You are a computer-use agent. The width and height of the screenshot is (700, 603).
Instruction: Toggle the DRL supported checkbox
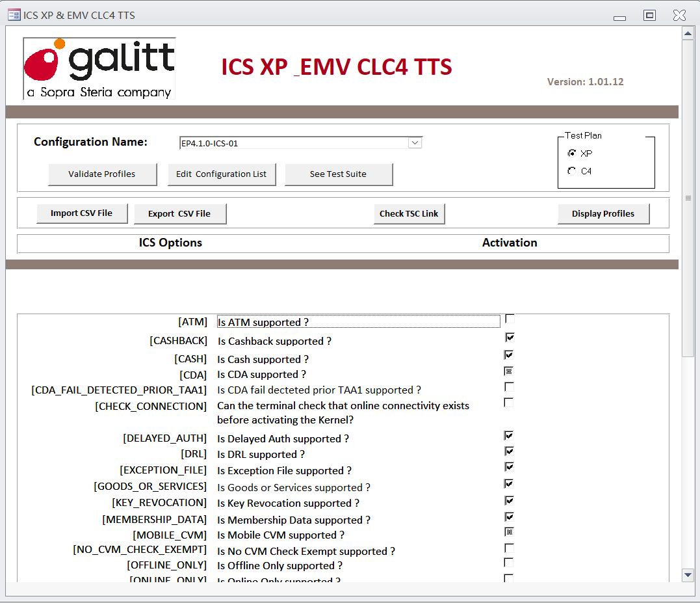509,451
